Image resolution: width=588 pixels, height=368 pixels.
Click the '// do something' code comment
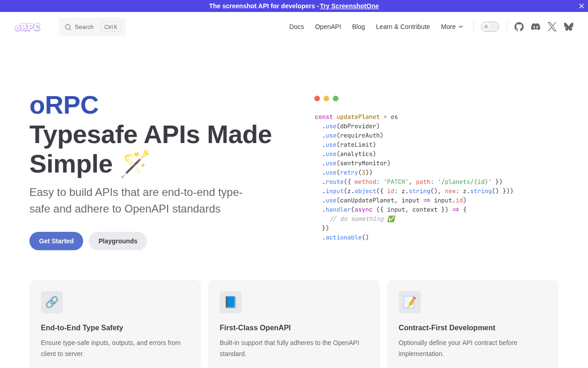(362, 219)
